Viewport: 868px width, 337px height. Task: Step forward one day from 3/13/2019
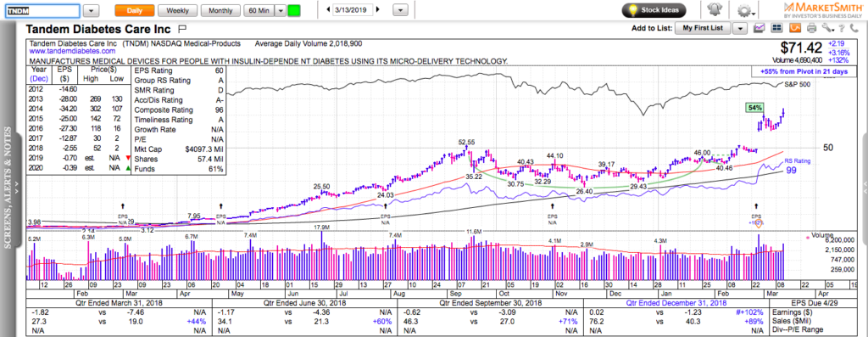click(378, 9)
